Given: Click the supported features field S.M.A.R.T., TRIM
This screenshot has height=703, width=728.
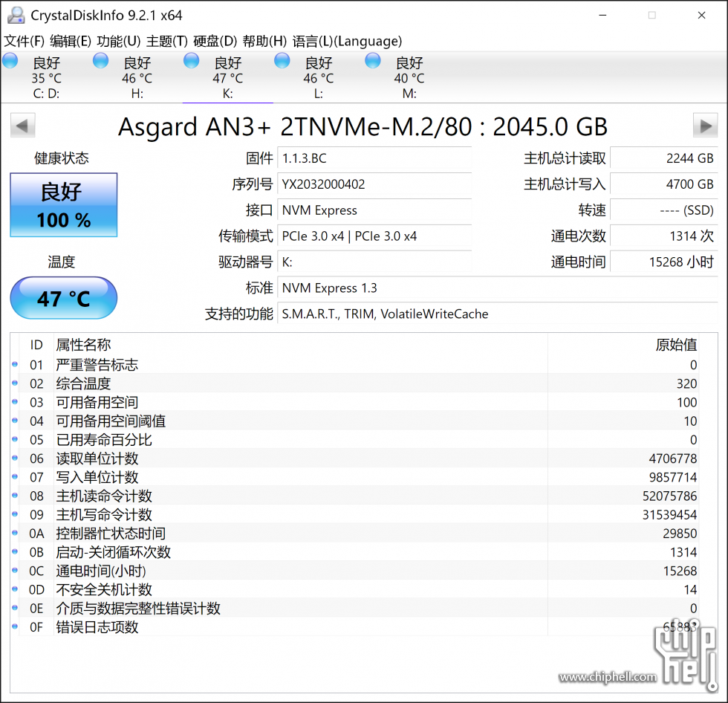Looking at the screenshot, I should click(498, 314).
